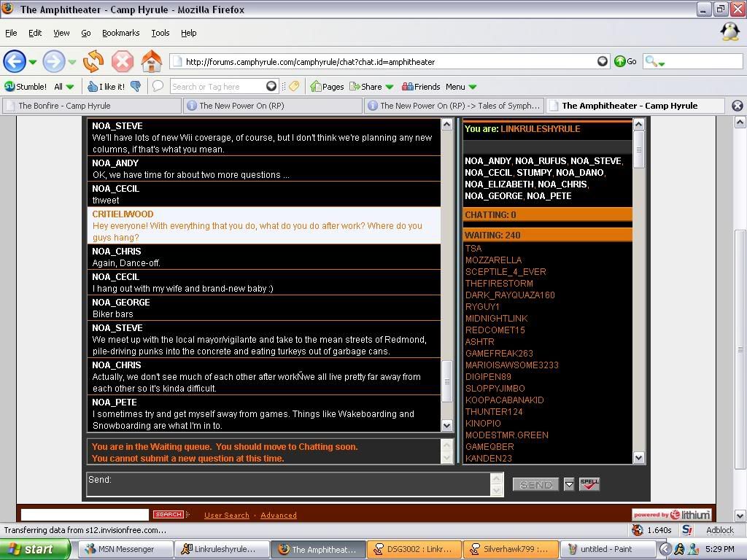Stop loading with the red X icon
Viewport: 747px width, 560px height.
(x=123, y=61)
